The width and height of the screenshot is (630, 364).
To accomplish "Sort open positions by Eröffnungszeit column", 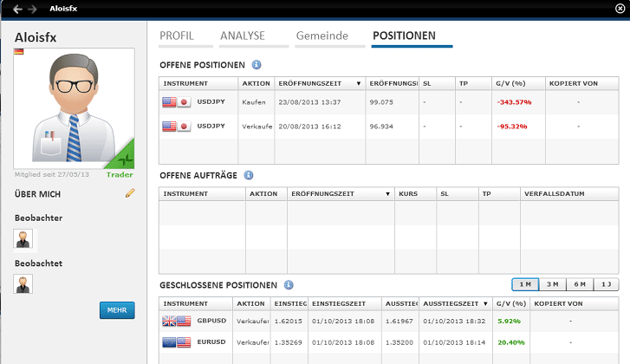I will pyautogui.click(x=319, y=84).
